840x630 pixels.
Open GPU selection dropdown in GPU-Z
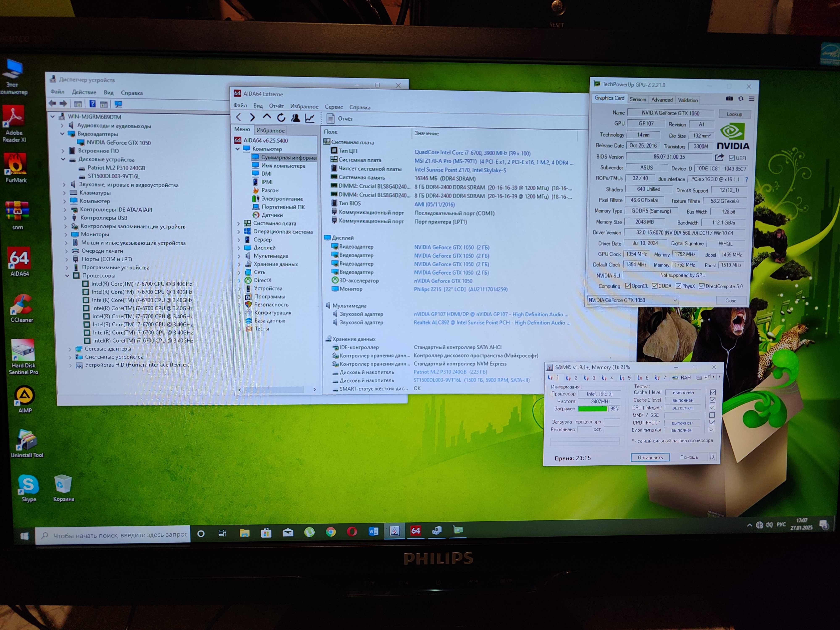tap(675, 300)
